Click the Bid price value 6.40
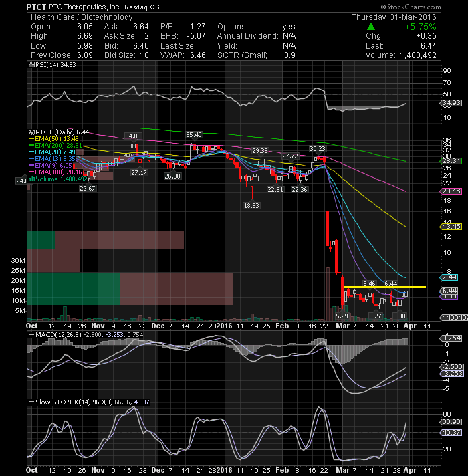Image resolution: width=468 pixels, height=476 pixels. [x=141, y=46]
